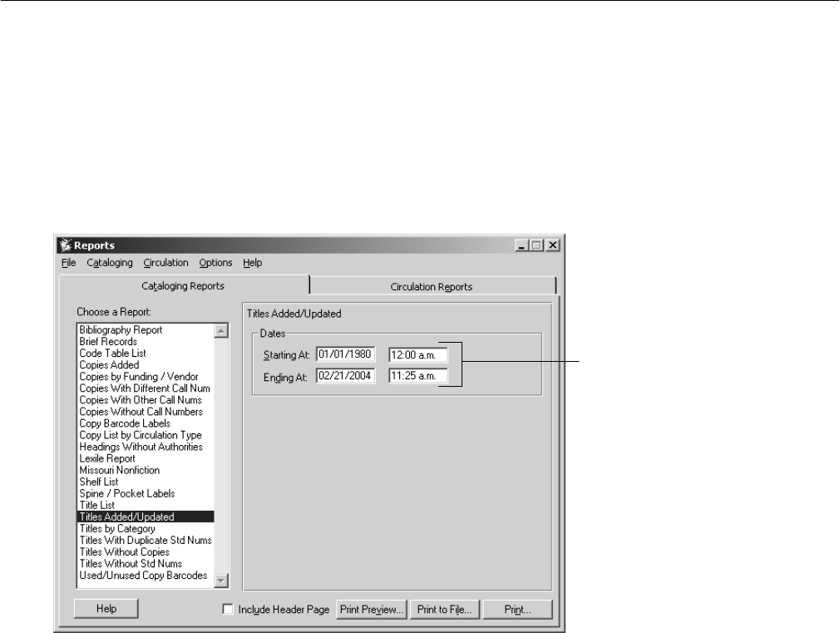Screen dimensions: 840x633
Task: Select Copy Barcode Labels report
Action: click(x=146, y=423)
